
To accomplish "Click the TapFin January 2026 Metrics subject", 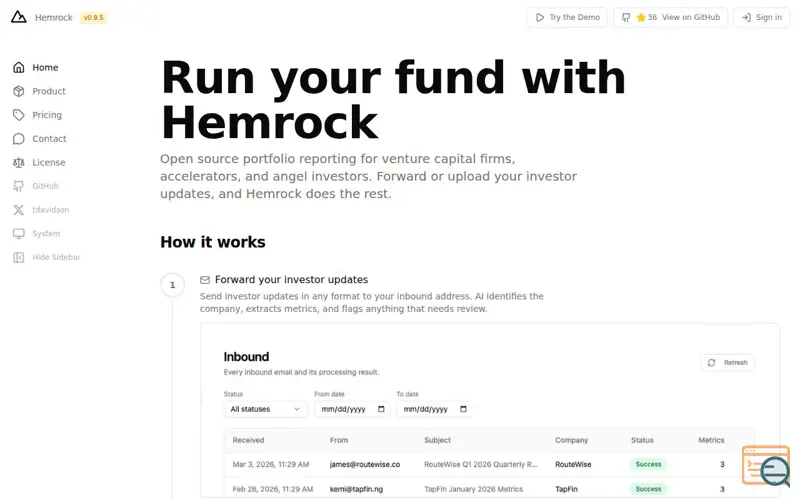I will click(473, 489).
